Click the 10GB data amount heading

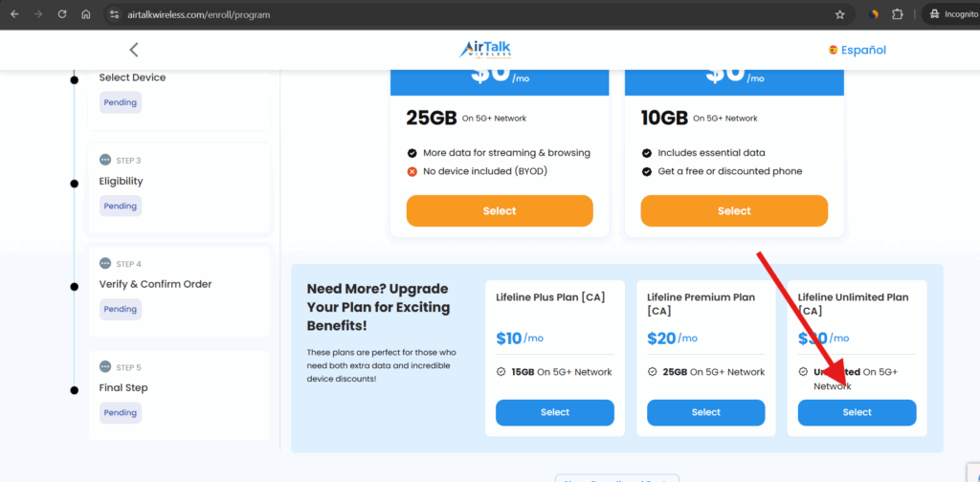pos(664,118)
